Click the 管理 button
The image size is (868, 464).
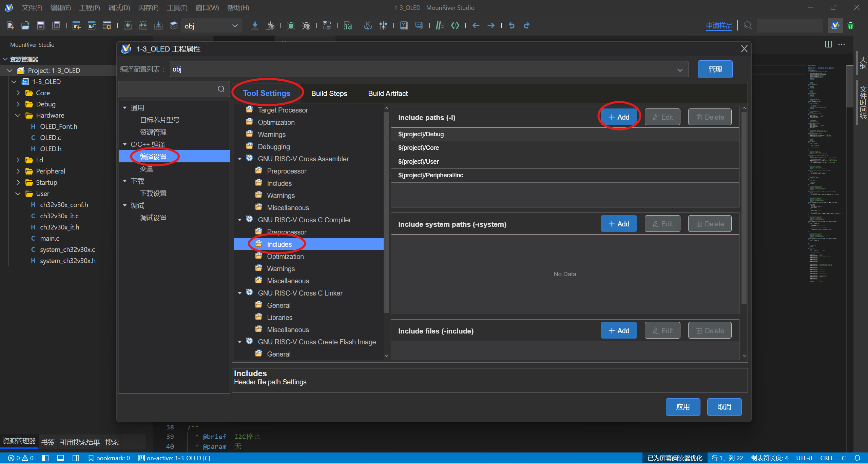pos(715,69)
